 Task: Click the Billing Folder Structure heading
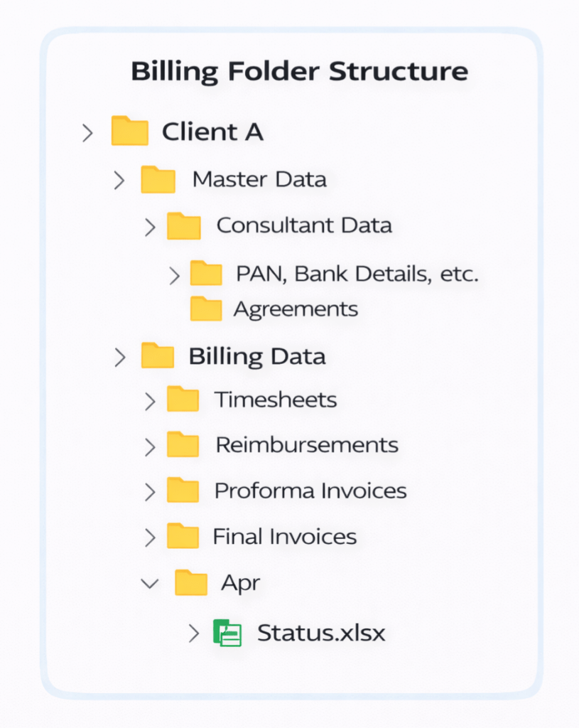(x=299, y=72)
